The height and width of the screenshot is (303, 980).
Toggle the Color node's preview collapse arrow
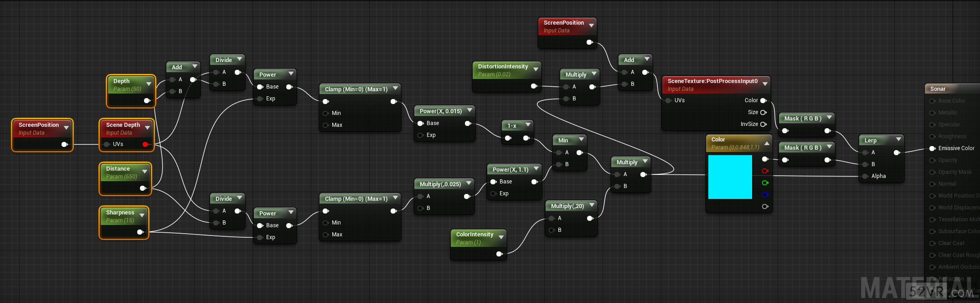767,143
